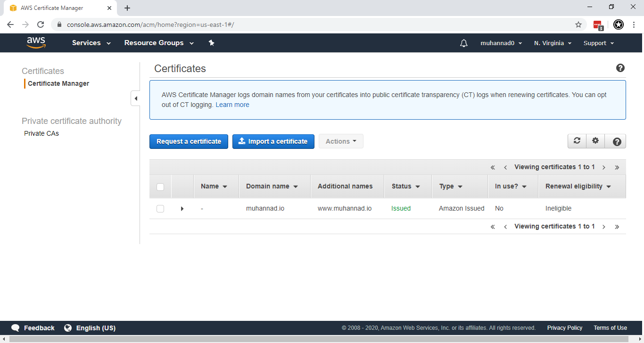The width and height of the screenshot is (644, 343).
Task: Click the AWS logo to go home
Action: click(36, 42)
